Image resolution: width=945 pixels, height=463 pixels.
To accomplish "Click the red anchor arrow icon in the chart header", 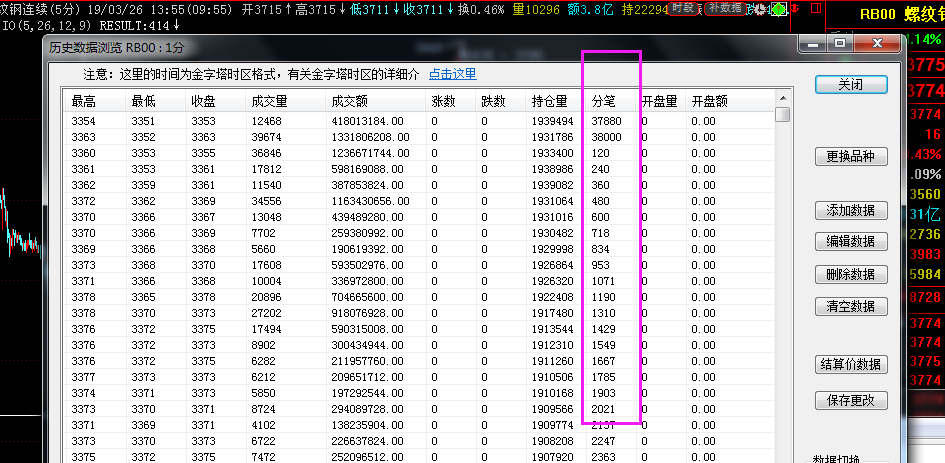I will tap(794, 8).
